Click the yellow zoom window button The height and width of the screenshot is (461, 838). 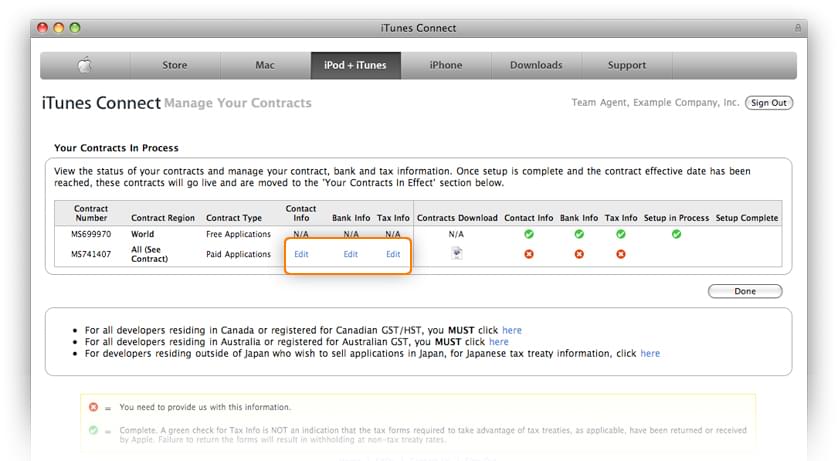pos(59,28)
